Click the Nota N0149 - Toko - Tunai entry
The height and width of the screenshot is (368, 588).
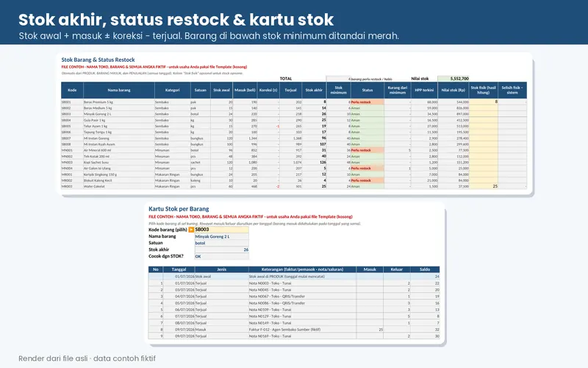pos(270,323)
